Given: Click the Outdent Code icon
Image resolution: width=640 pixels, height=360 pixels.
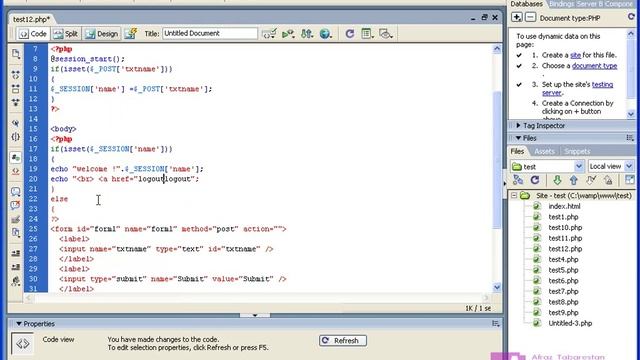Looking at the screenshot, I should (x=16, y=267).
